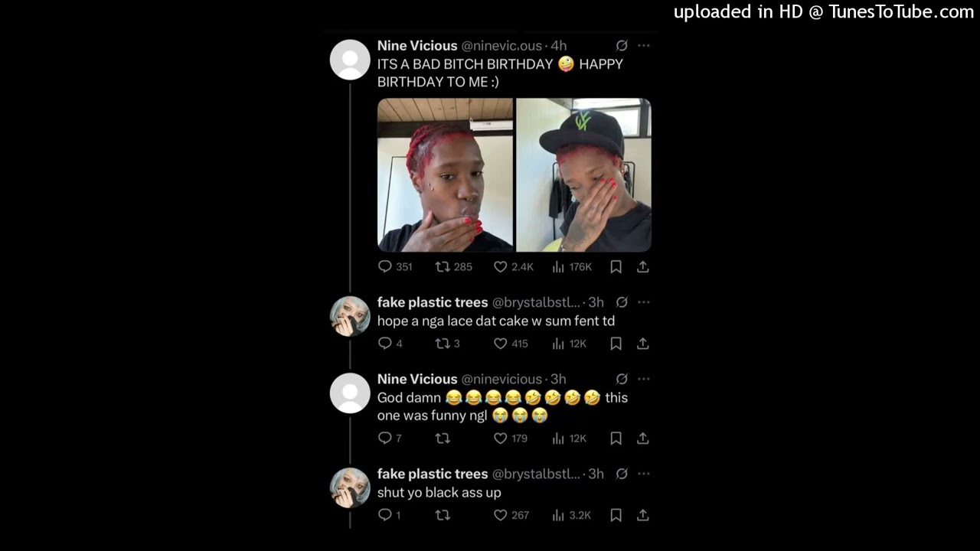Image resolution: width=980 pixels, height=551 pixels.
Task: Open the @ninevic.ous handle on birthday post
Action: tap(501, 46)
